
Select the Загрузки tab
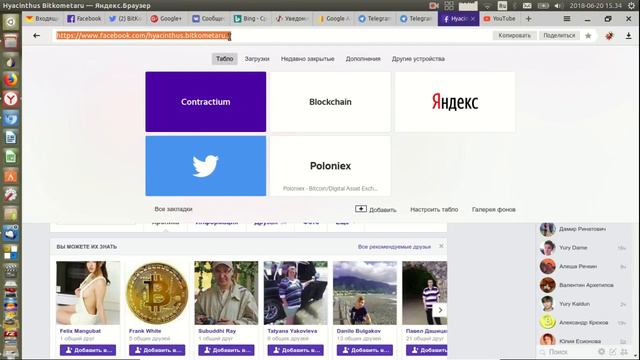click(x=257, y=59)
